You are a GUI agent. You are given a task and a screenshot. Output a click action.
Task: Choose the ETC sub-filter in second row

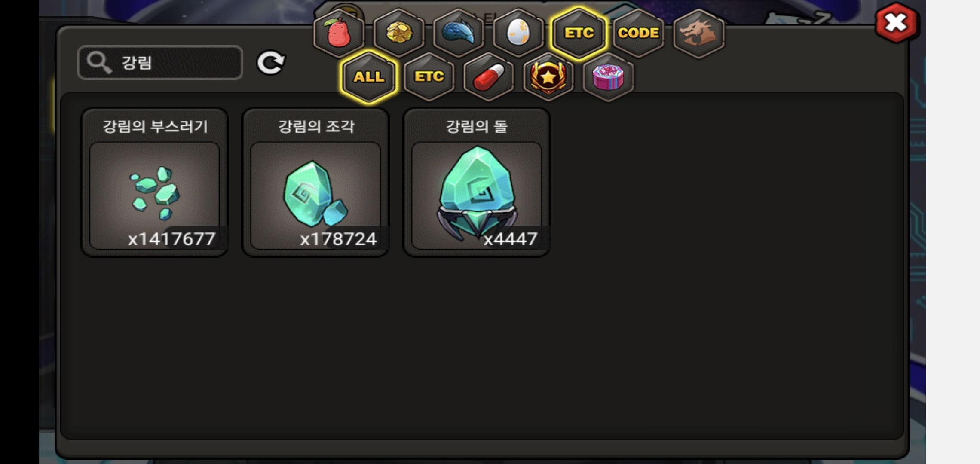tap(429, 77)
